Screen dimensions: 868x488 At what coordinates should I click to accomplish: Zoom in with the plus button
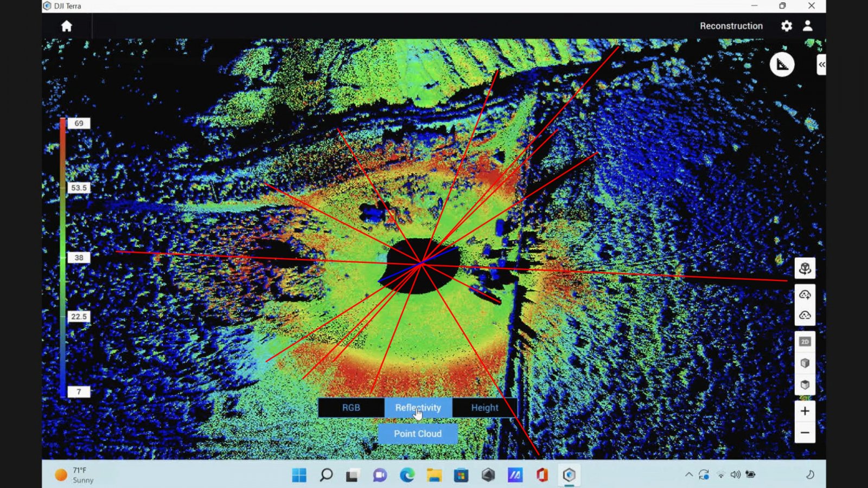(x=805, y=411)
